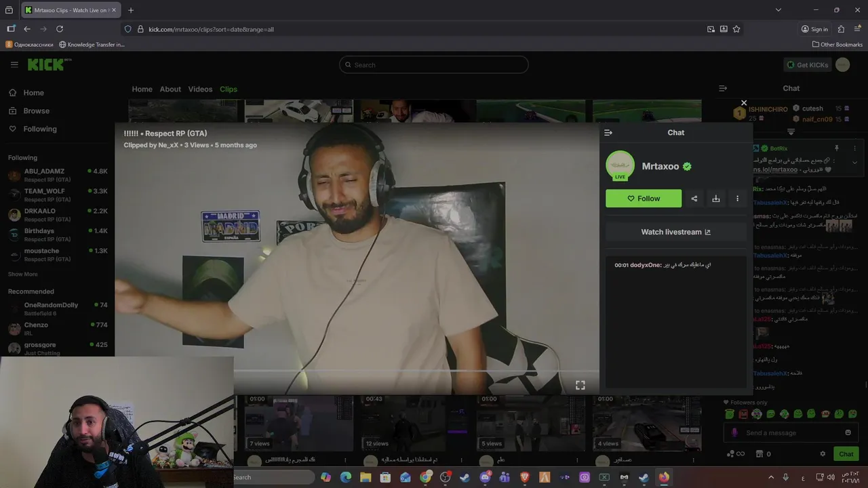Screen dimensions: 868x488
Task: Open chat settings gear
Action: coord(823,454)
